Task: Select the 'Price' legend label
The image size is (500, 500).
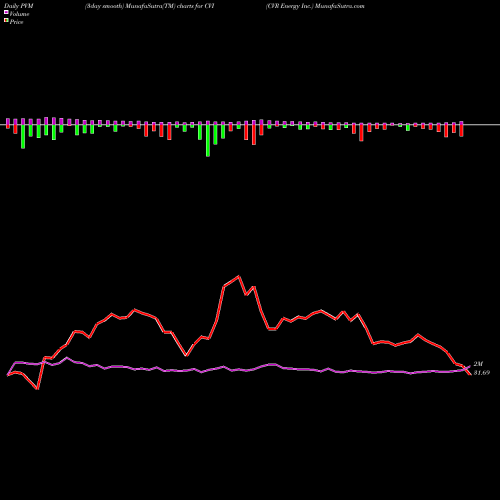Action: [16, 22]
